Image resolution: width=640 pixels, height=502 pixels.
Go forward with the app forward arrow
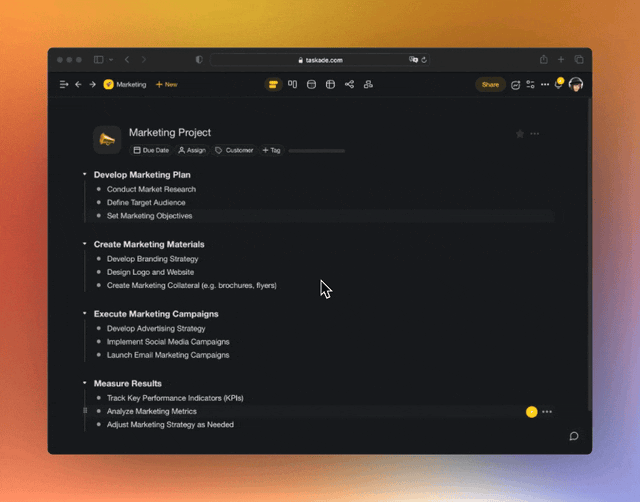point(93,84)
